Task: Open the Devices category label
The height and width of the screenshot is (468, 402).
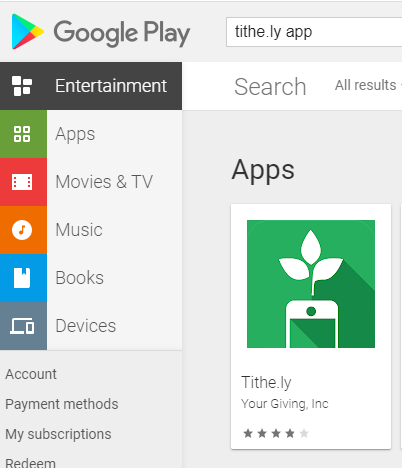Action: pos(86,326)
